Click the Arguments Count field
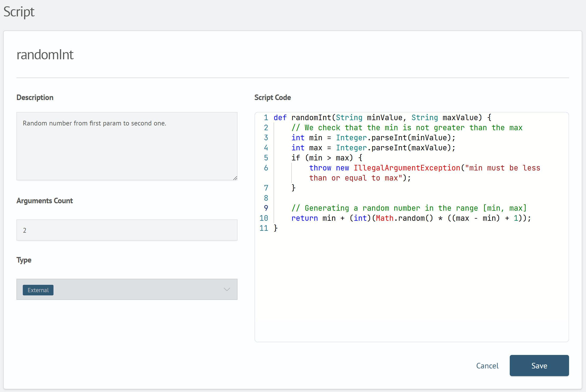Image resolution: width=586 pixels, height=392 pixels. 127,230
